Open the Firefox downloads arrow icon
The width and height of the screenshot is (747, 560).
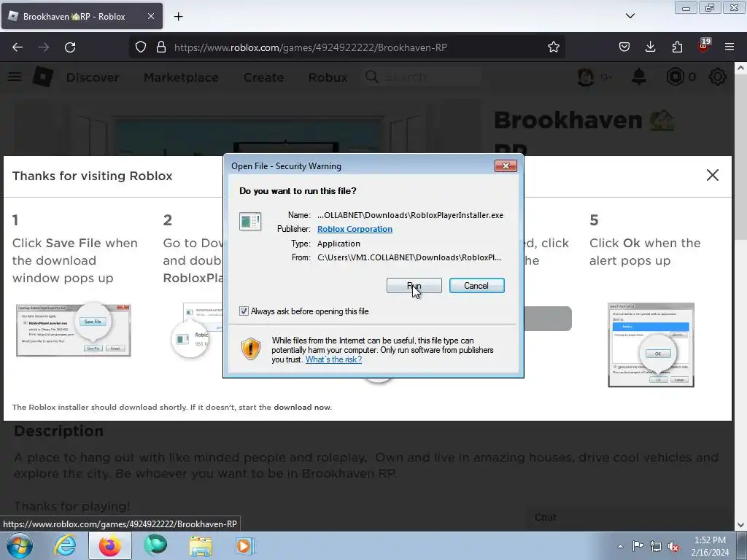pos(650,47)
